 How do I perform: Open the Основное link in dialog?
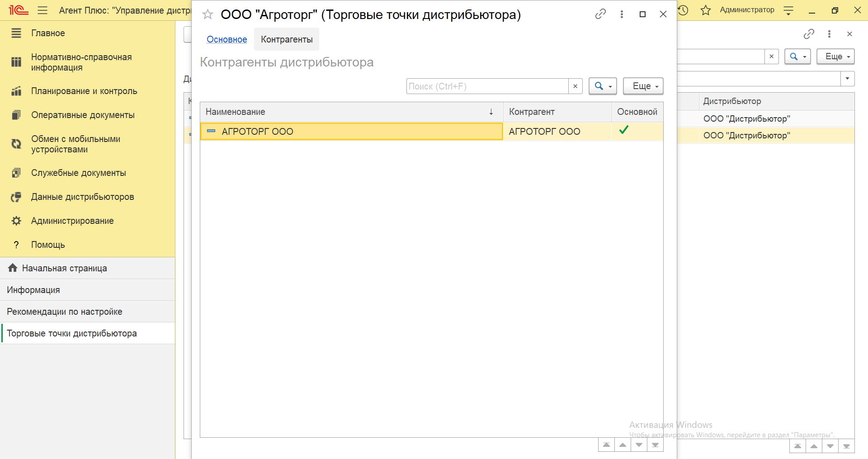point(227,39)
